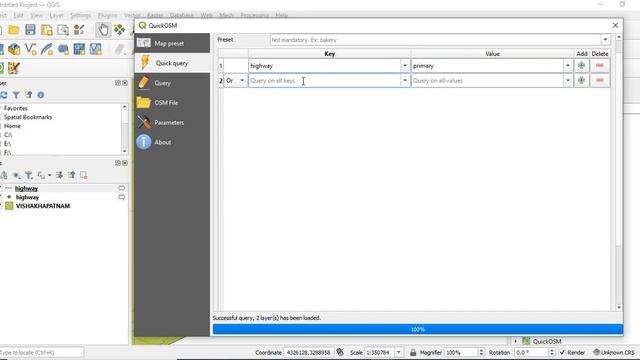The image size is (640, 360).
Task: Click Delete red minus in row 2
Action: click(x=600, y=80)
